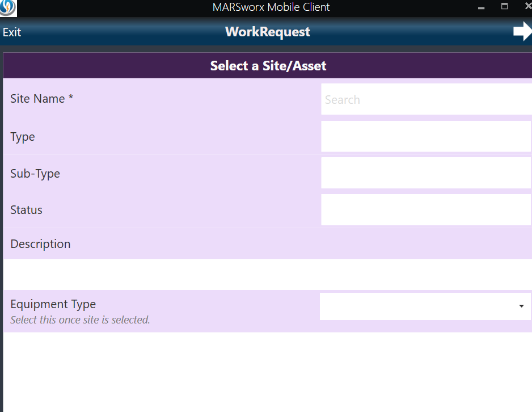Click the Status field
532x412 pixels.
pos(426,210)
